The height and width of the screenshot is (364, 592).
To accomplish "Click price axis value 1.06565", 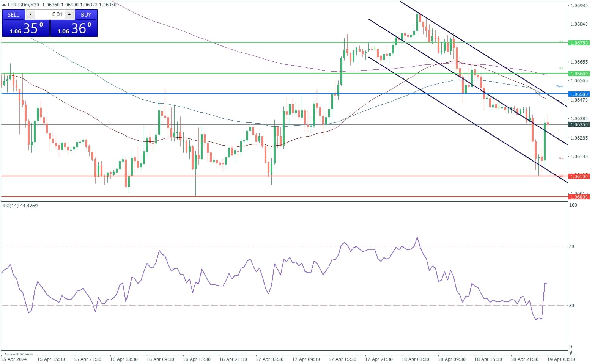I will click(579, 81).
